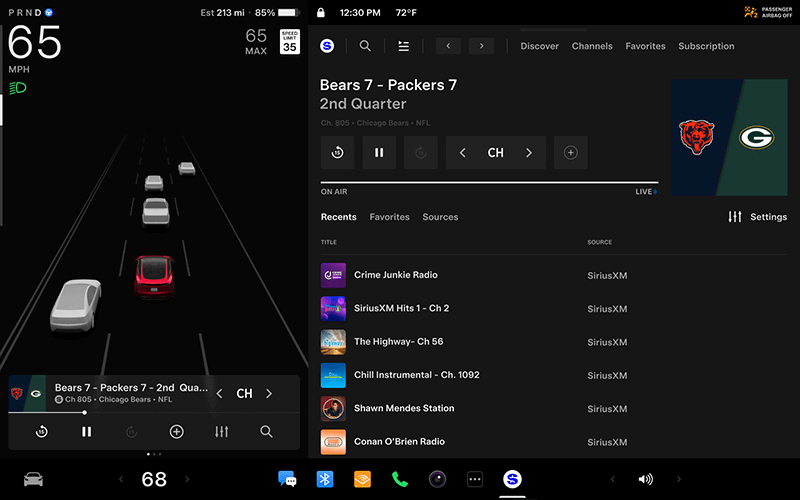This screenshot has height=500, width=800.
Task: Switch to the Channels tab
Action: (x=592, y=46)
